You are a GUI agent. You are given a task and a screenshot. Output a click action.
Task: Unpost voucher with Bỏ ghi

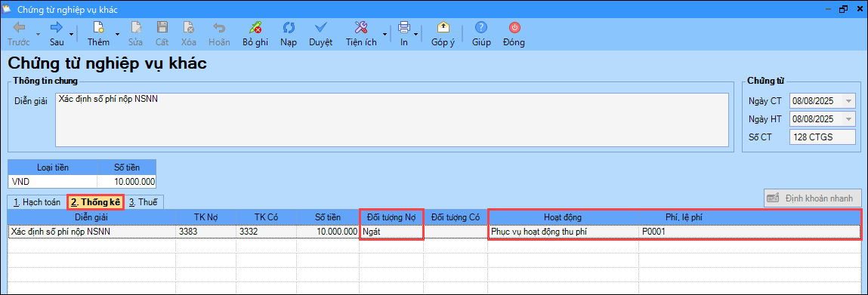(x=255, y=34)
